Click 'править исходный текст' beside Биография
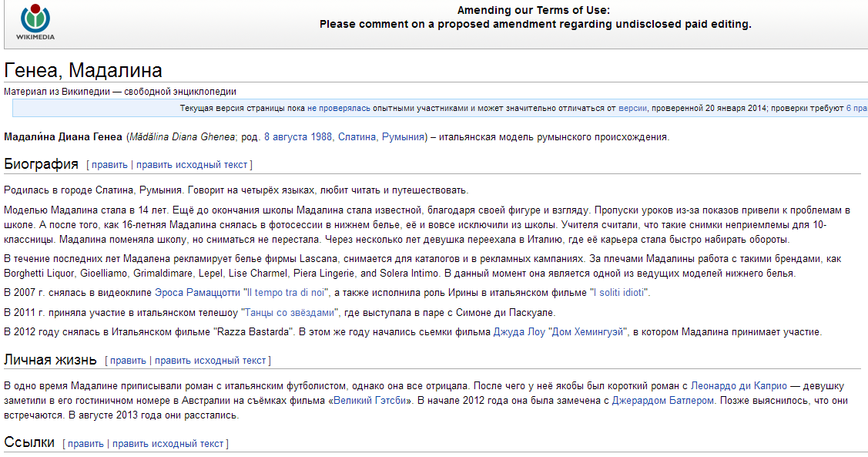Viewport: 868px width, 457px height. (192, 165)
